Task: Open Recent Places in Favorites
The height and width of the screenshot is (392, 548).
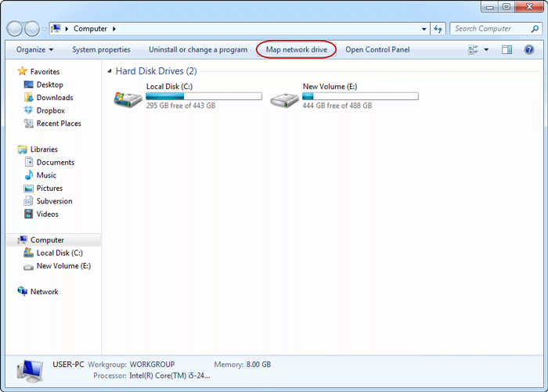Action: pos(59,124)
